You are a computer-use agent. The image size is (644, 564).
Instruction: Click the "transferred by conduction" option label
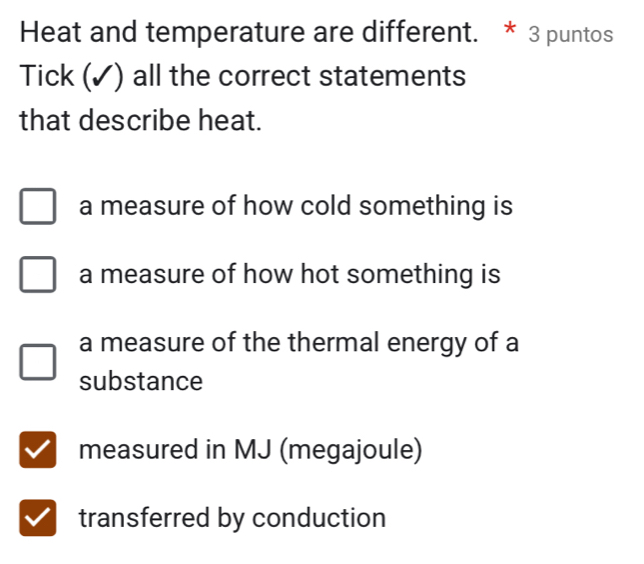coord(232,519)
